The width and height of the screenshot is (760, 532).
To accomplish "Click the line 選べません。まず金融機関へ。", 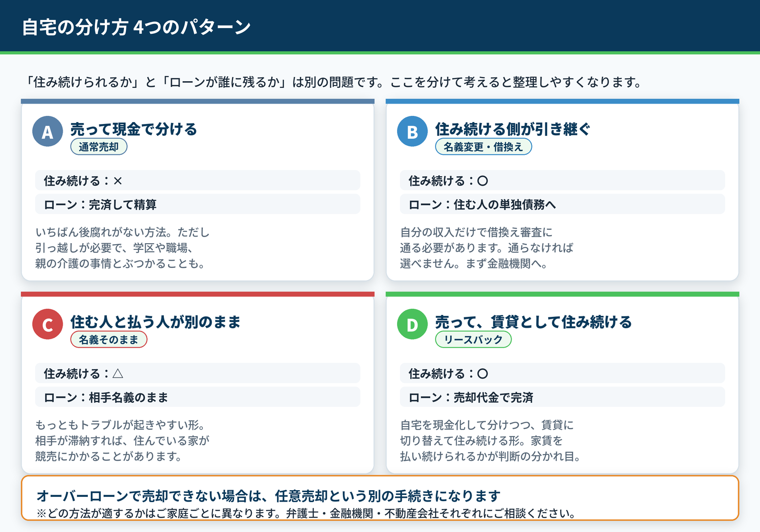I will pos(474,264).
